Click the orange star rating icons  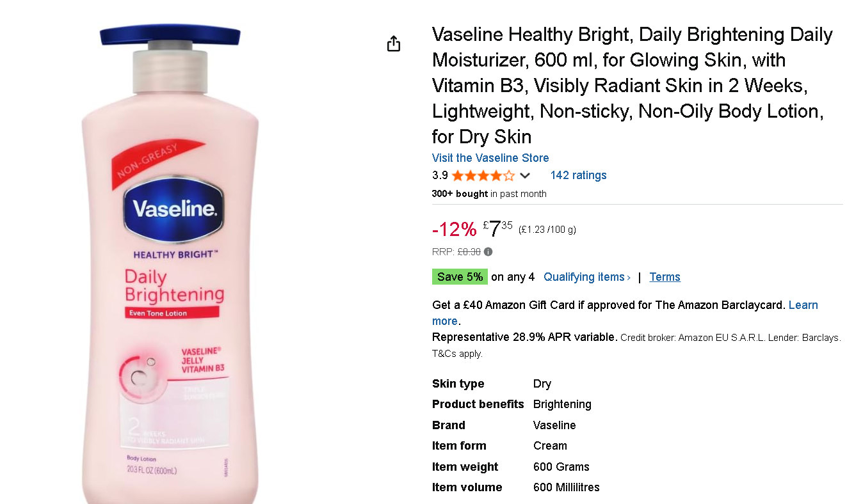tap(483, 175)
